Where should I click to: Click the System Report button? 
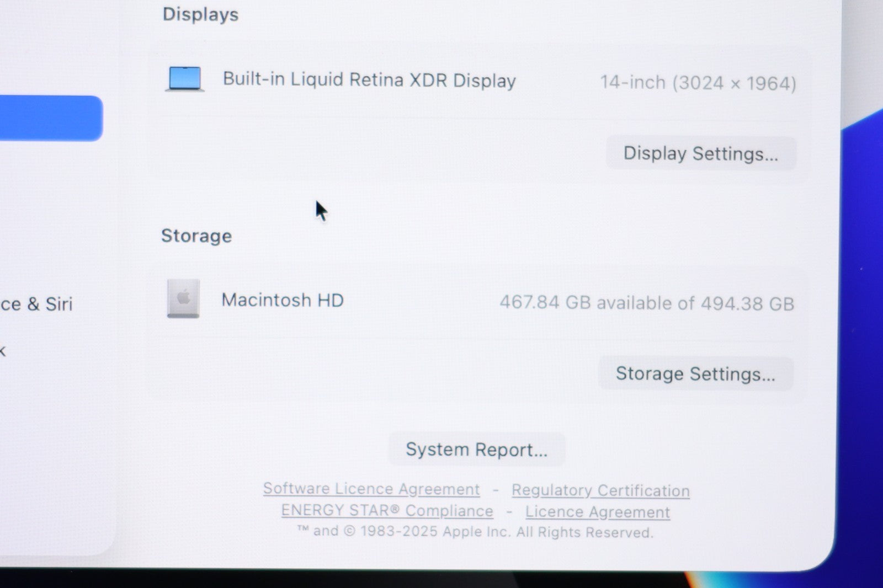pyautogui.click(x=476, y=450)
